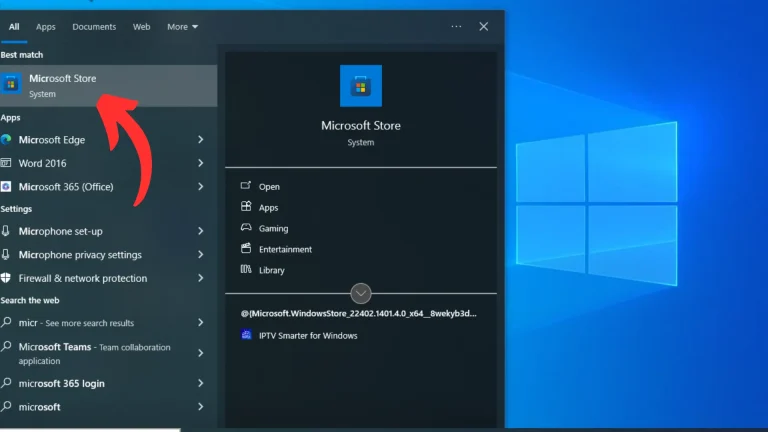768x432 pixels.
Task: Click the Open action icon
Action: (x=246, y=186)
